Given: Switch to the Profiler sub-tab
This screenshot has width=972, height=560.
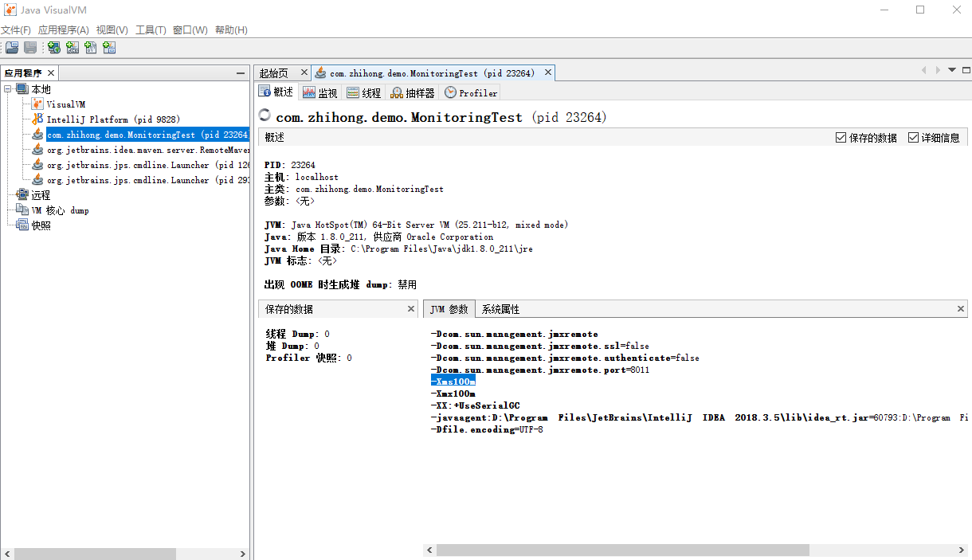Looking at the screenshot, I should click(x=471, y=92).
